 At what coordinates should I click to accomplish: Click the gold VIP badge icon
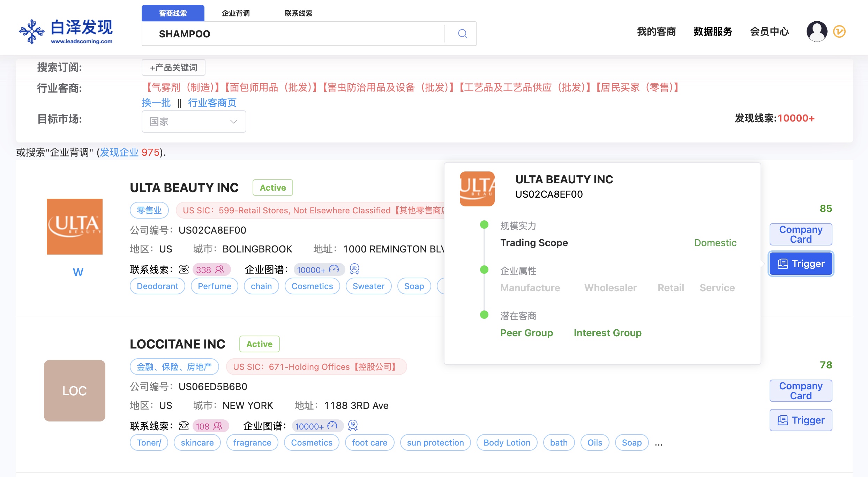[839, 31]
